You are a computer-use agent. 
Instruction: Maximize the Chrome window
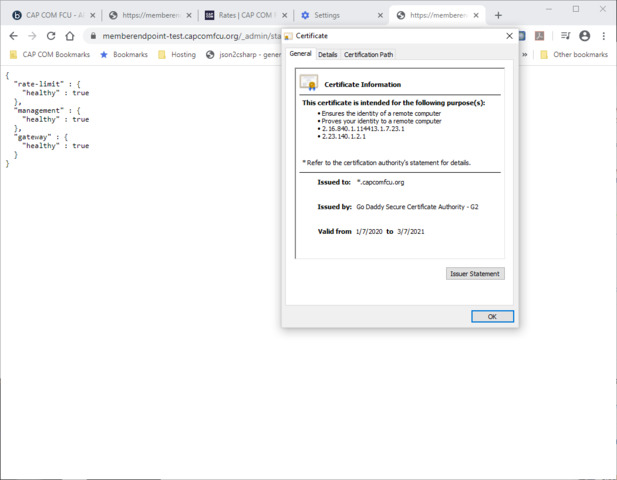tap(576, 9)
